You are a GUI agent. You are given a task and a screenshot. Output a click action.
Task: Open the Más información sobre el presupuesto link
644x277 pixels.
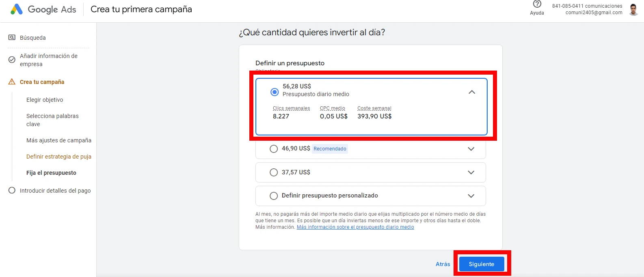[x=355, y=227]
